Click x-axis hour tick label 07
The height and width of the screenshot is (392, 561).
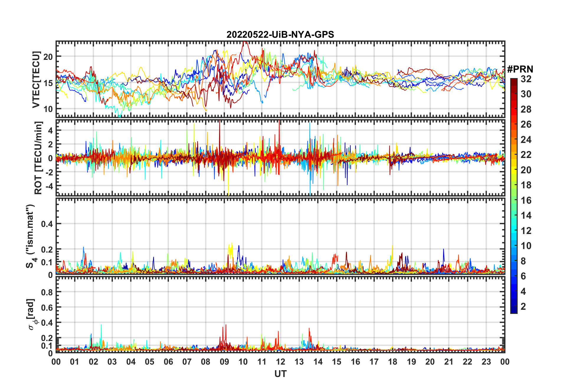point(187,362)
